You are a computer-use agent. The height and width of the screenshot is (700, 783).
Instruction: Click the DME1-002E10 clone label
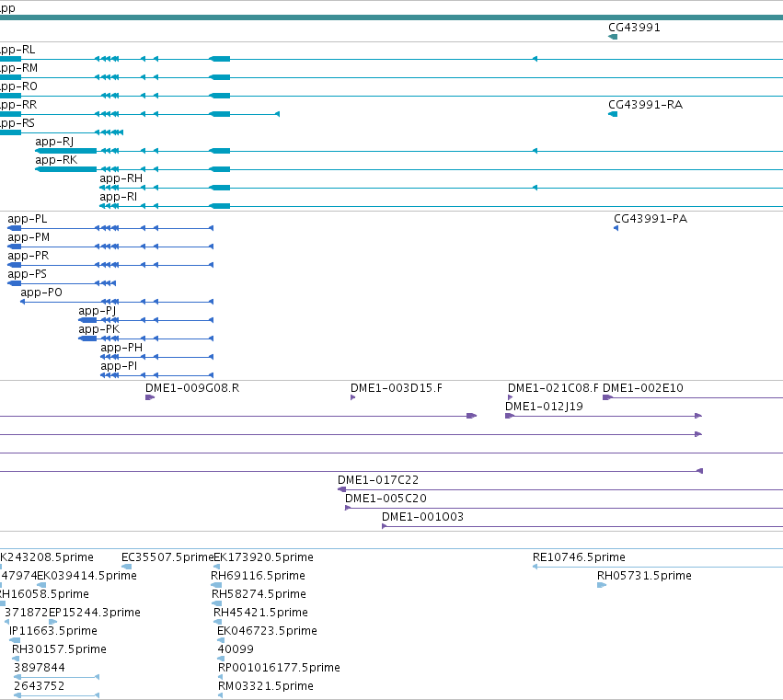pos(642,388)
